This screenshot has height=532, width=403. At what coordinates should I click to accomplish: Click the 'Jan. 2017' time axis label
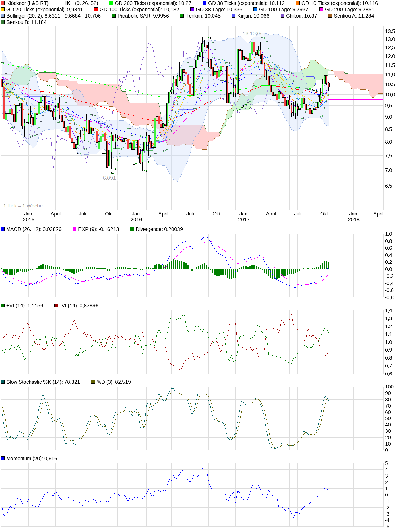244,217
